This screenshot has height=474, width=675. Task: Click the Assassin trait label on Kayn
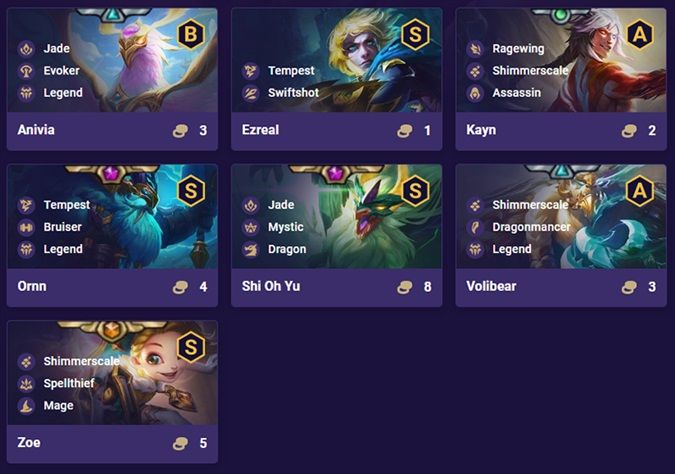pyautogui.click(x=517, y=93)
